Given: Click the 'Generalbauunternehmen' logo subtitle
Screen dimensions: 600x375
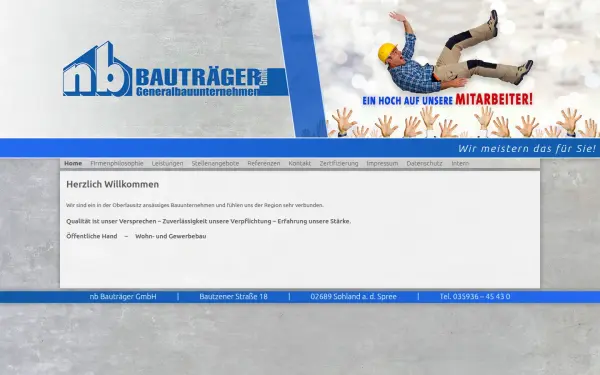Looking at the screenshot, I should [x=197, y=92].
